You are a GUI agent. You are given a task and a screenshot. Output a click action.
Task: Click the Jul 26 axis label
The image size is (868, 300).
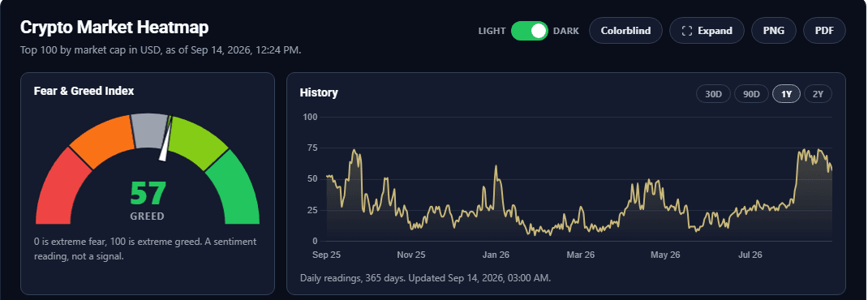(750, 255)
